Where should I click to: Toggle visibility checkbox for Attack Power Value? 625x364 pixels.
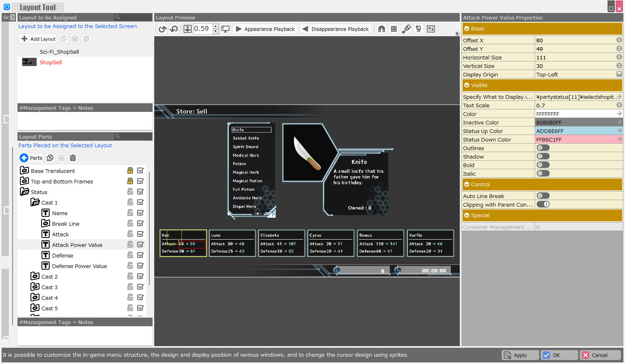(x=140, y=244)
